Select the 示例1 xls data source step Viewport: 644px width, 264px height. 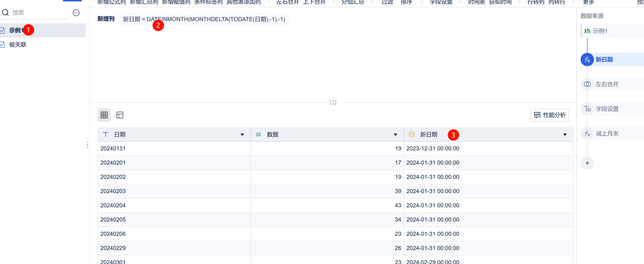click(612, 31)
